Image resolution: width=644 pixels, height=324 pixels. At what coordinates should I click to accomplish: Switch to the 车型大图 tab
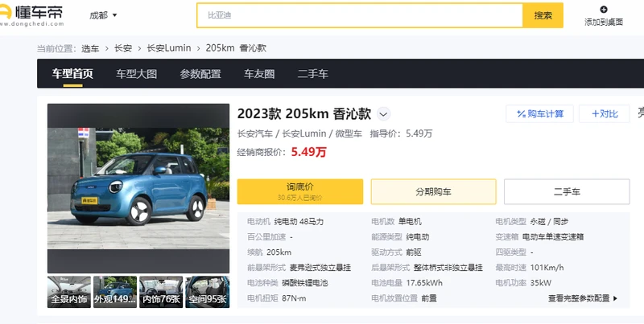[x=136, y=74]
